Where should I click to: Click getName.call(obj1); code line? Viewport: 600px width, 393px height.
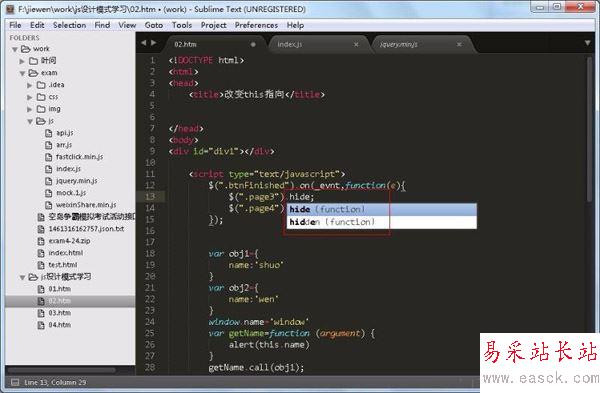tap(256, 367)
